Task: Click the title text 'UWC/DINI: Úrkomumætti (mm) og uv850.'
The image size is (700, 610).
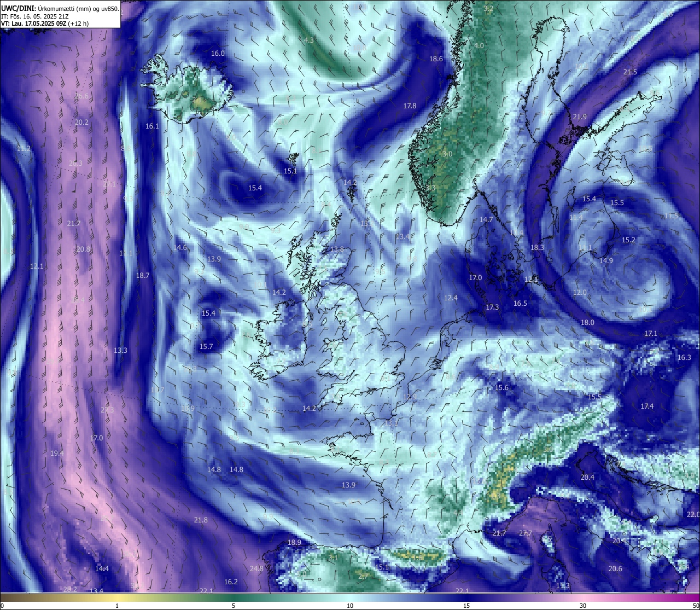Action: click(60, 8)
